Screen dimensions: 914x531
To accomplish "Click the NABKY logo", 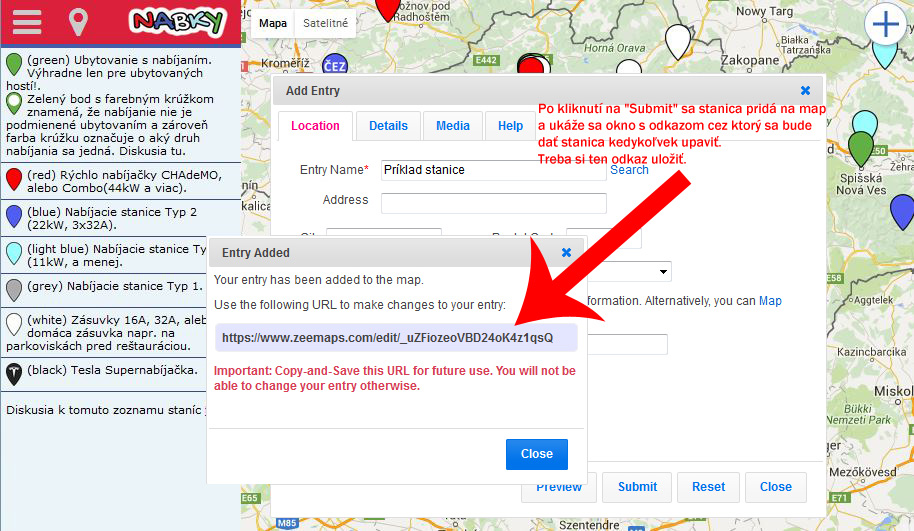I will coord(178,23).
